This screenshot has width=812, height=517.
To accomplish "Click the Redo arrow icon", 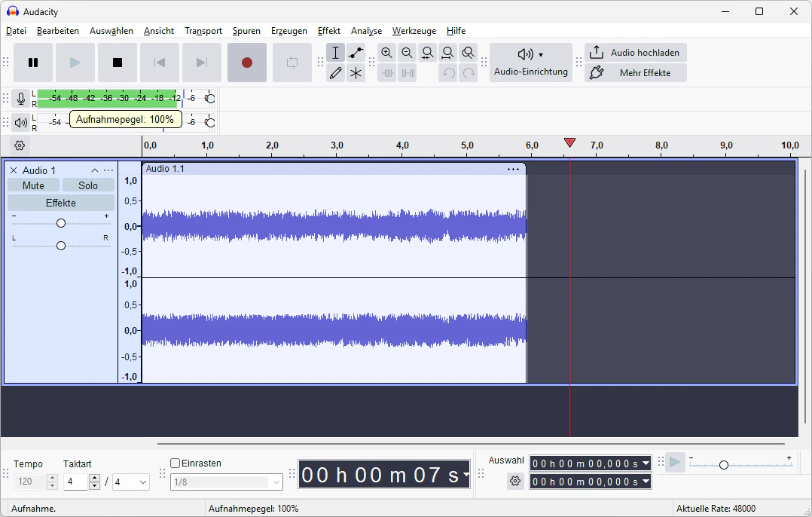I will (469, 73).
